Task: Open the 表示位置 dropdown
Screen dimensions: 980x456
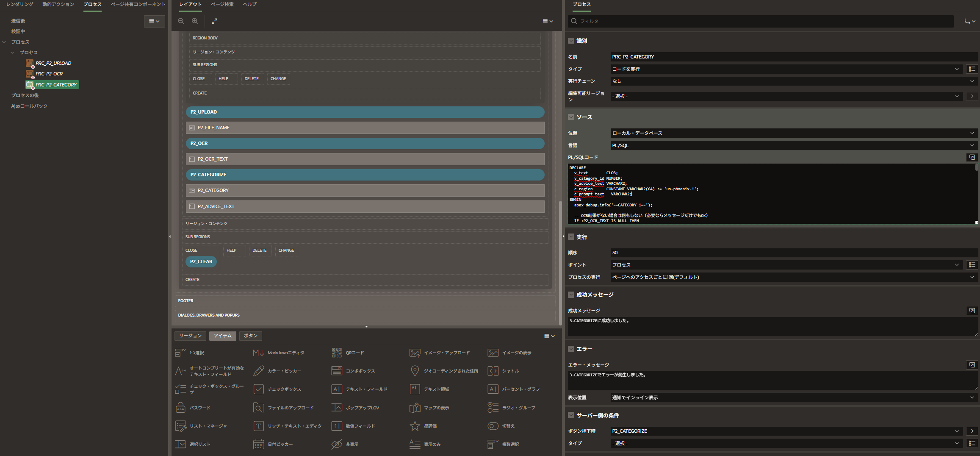Action: coord(794,398)
